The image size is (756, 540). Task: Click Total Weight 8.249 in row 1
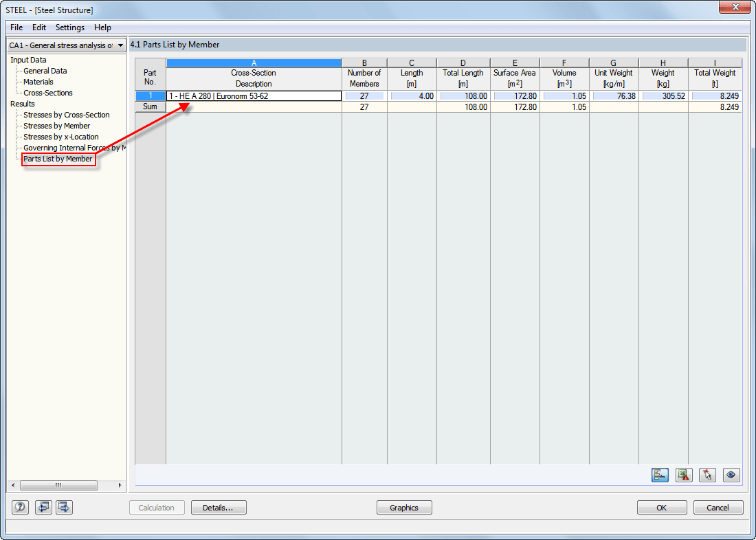[x=715, y=96]
